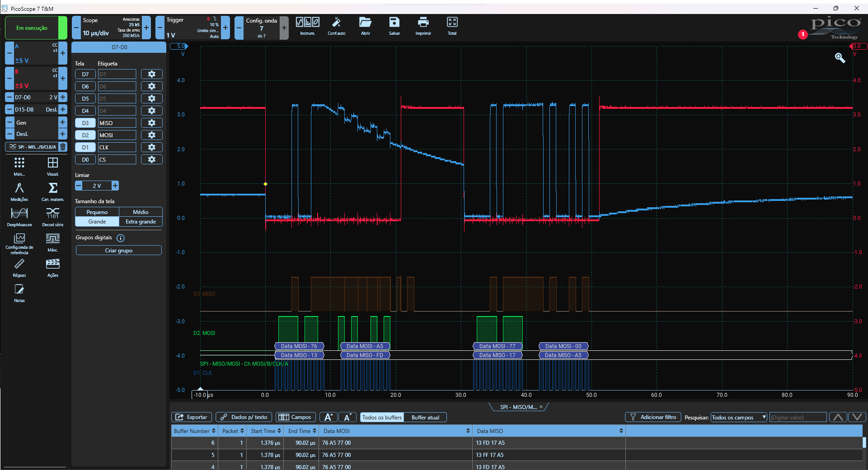Image resolution: width=868 pixels, height=470 pixels.
Task: Click the zoom magnifier on graph
Action: pyautogui.click(x=840, y=58)
